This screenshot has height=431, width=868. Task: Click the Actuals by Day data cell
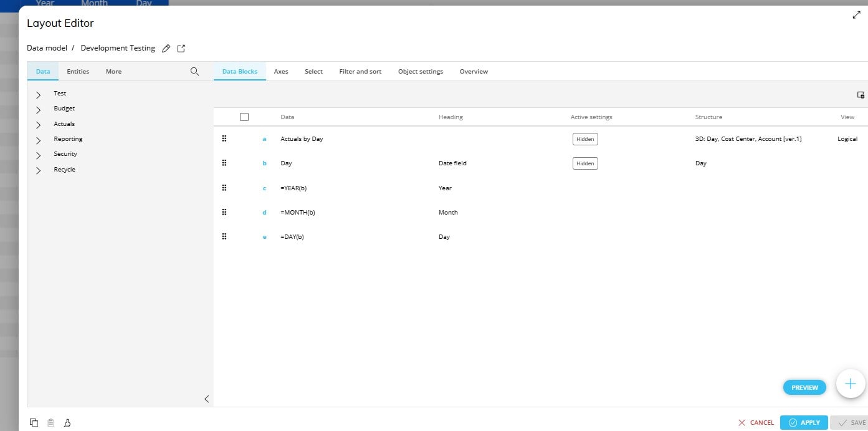(x=302, y=139)
